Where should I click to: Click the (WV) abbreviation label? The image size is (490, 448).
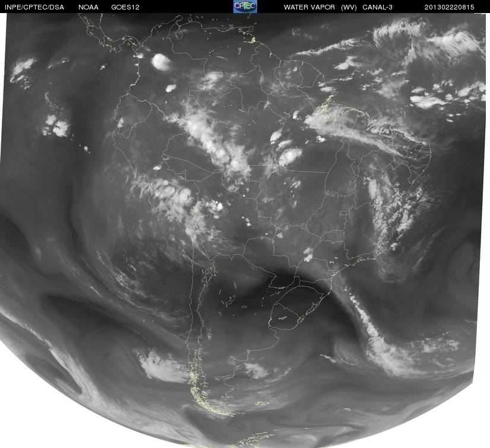point(349,7)
